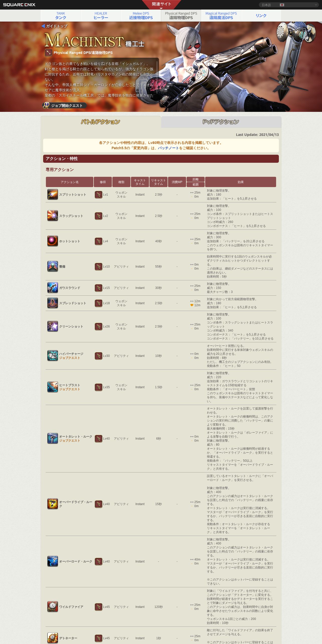The image size is (322, 644).
Task: Open ジョブクエスト link under オートタレット・ルーク
Action: coord(70,441)
